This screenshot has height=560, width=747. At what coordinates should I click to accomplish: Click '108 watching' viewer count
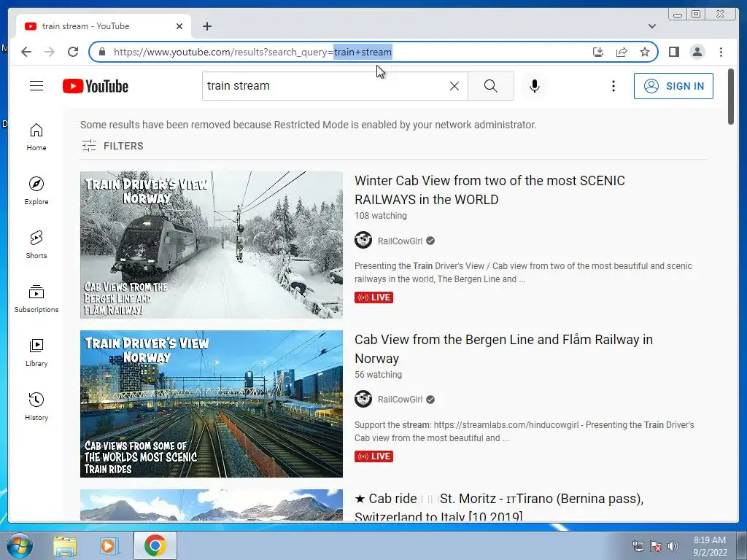pyautogui.click(x=381, y=216)
